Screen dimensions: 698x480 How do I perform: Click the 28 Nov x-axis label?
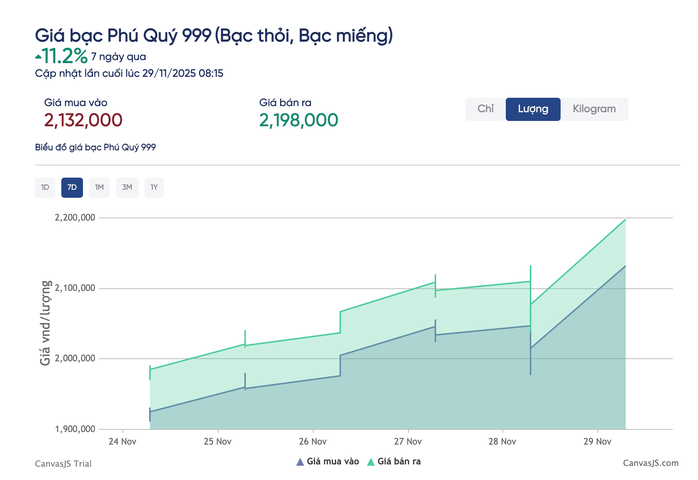501,441
